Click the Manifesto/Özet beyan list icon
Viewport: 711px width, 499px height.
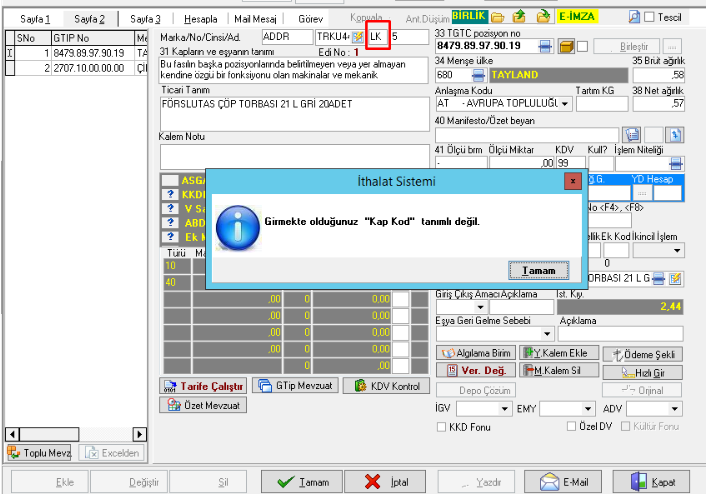click(x=631, y=133)
